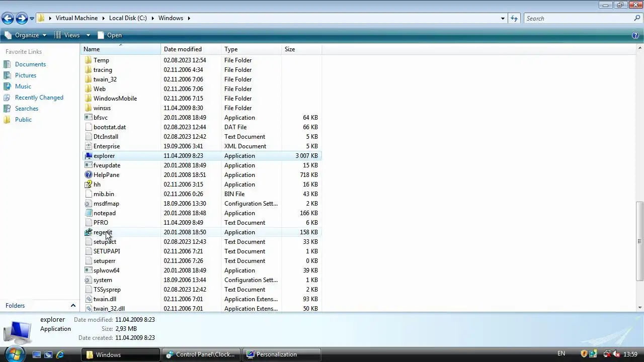The height and width of the screenshot is (362, 644).
Task: Open the Public favorite link
Action: (23, 120)
